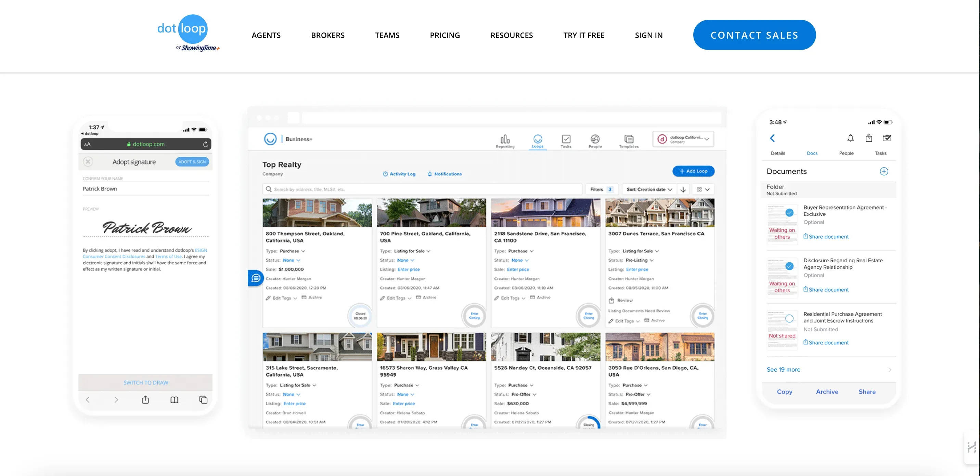980x476 pixels.
Task: Open the notification bell in the mobile app
Action: [851, 138]
